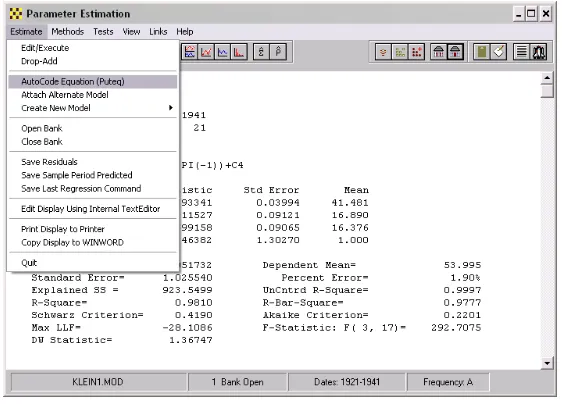Click the first bank building icon

[x=439, y=52]
